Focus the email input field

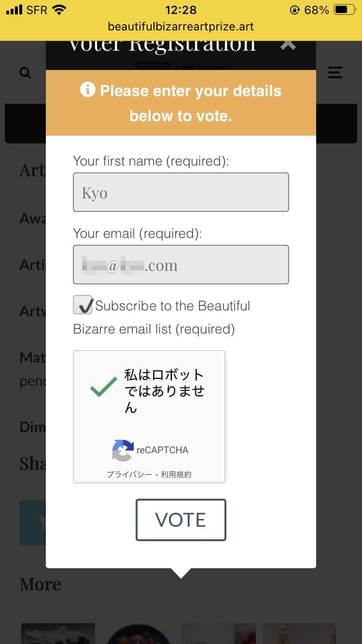pos(181,265)
